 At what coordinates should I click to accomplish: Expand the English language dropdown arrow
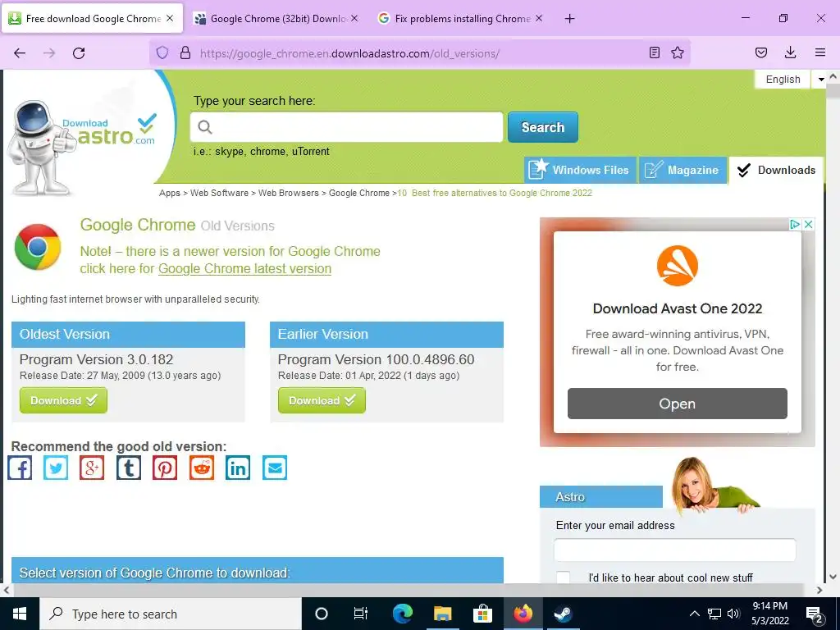[x=820, y=80]
